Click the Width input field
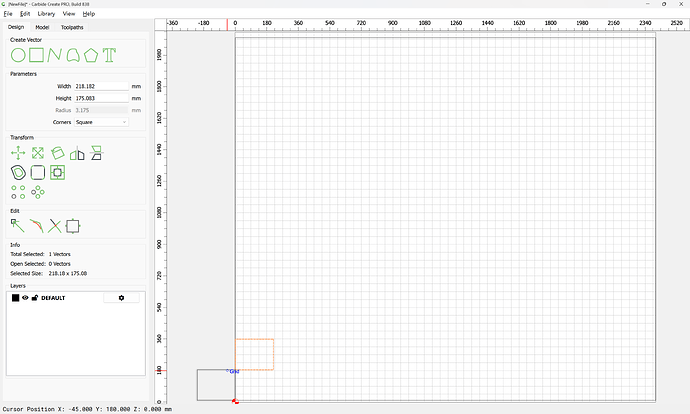Viewport: 690px width, 414px height. [x=101, y=87]
